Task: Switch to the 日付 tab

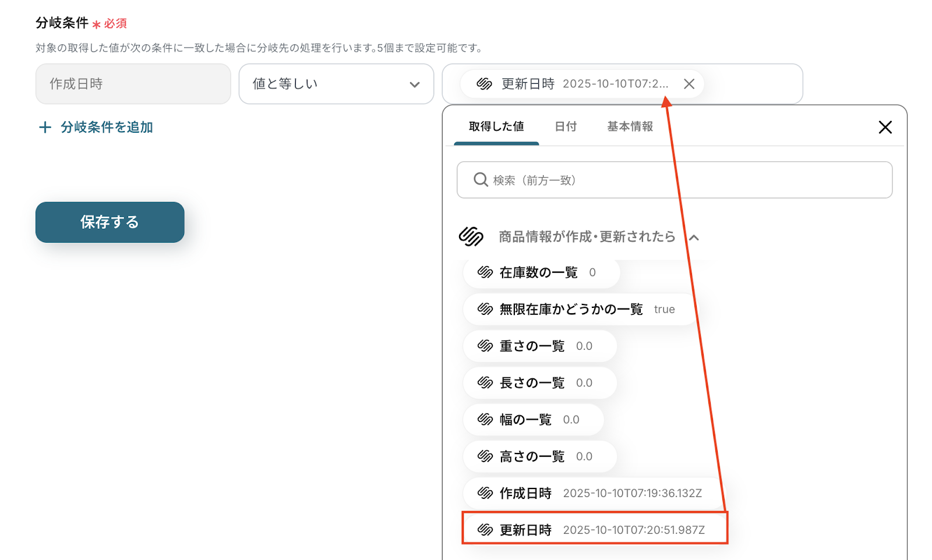Action: click(x=565, y=126)
